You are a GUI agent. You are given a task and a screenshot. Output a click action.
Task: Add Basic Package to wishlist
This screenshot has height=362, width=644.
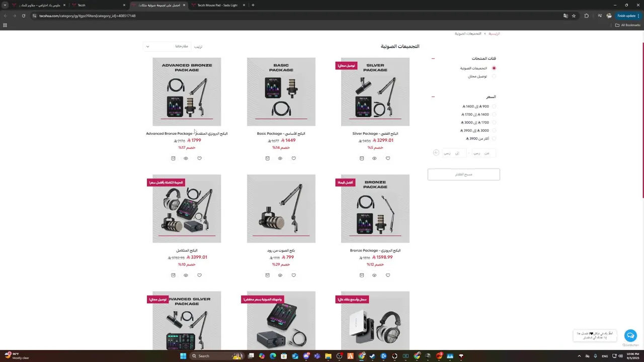point(294,158)
